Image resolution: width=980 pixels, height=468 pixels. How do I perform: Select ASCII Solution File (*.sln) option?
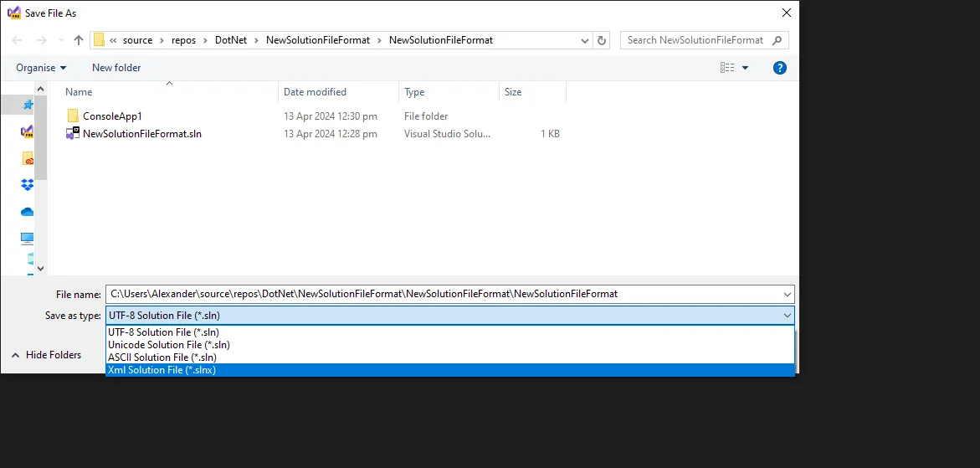(450, 357)
